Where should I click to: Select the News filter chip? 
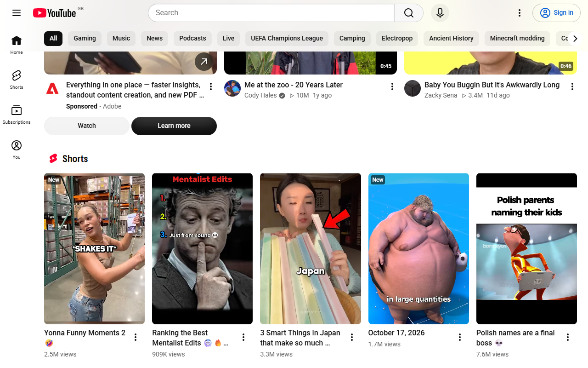155,39
